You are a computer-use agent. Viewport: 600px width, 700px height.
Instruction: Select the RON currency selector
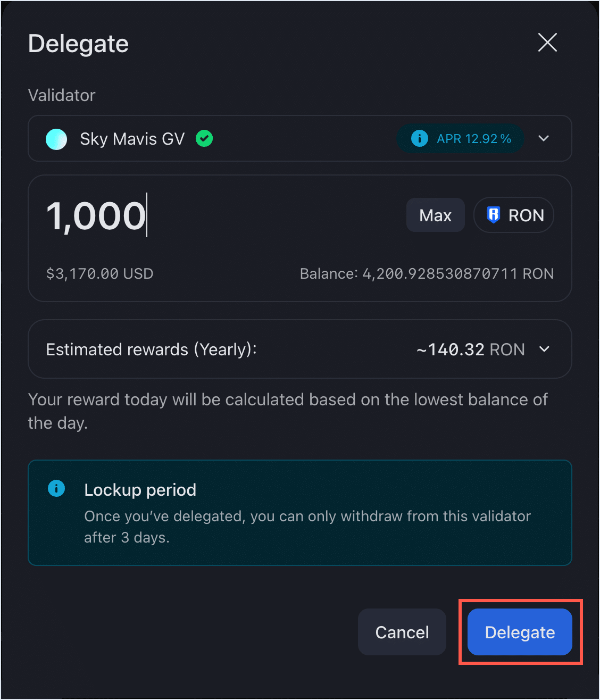pos(513,215)
